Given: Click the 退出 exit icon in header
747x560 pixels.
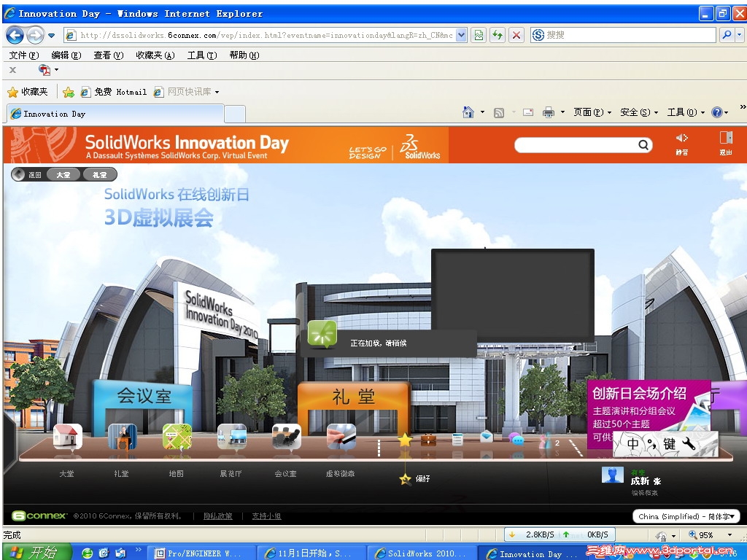Looking at the screenshot, I should coord(726,138).
